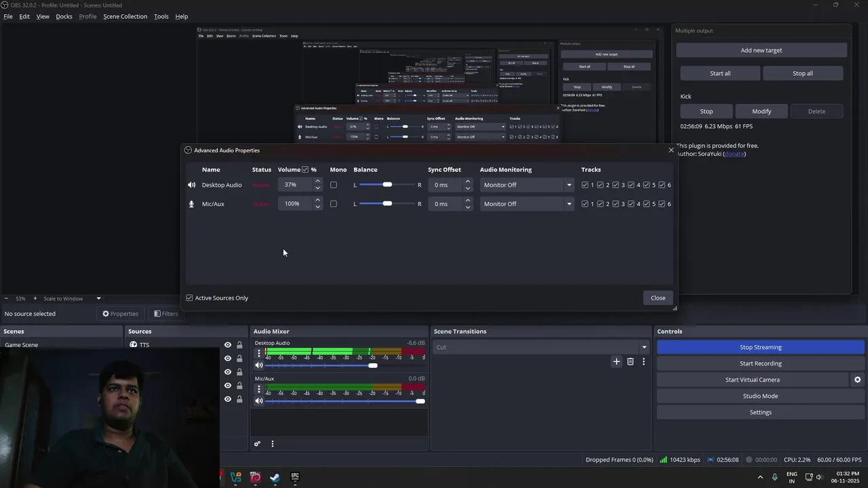Adjust Mic/Aux balance slider
This screenshot has width=868, height=488.
tap(387, 204)
